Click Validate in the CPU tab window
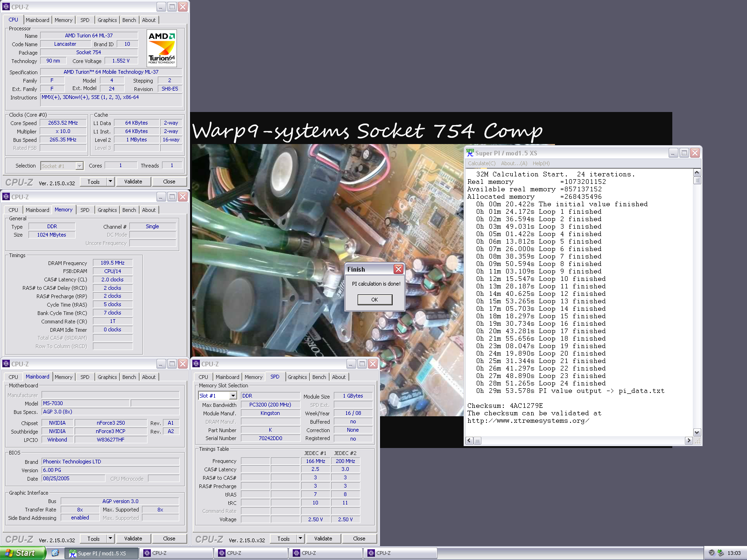The height and width of the screenshot is (560, 747). point(133,182)
